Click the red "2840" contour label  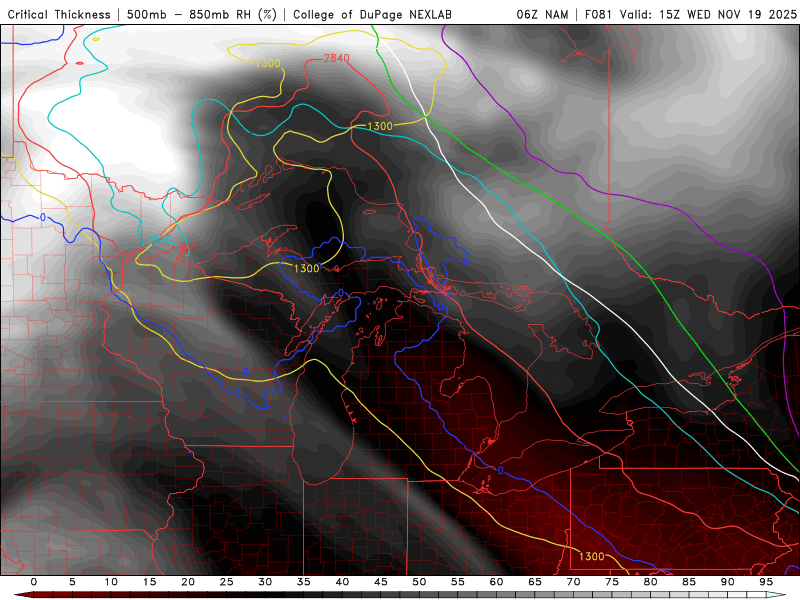[337, 58]
